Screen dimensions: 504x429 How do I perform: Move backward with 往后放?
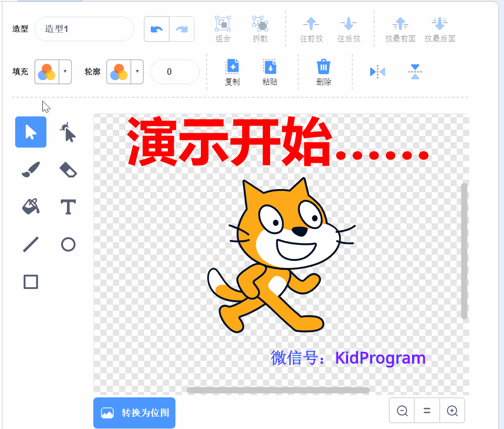[x=349, y=29]
